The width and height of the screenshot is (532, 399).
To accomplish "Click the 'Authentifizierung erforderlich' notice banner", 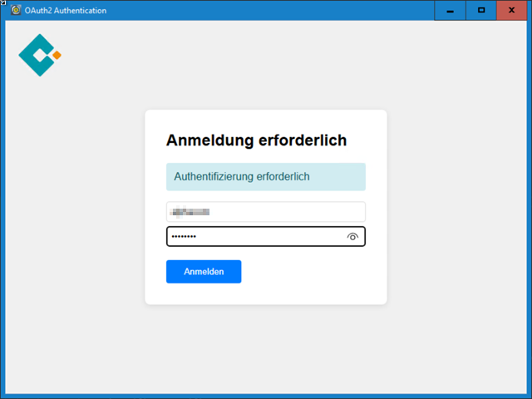I will pos(266,177).
